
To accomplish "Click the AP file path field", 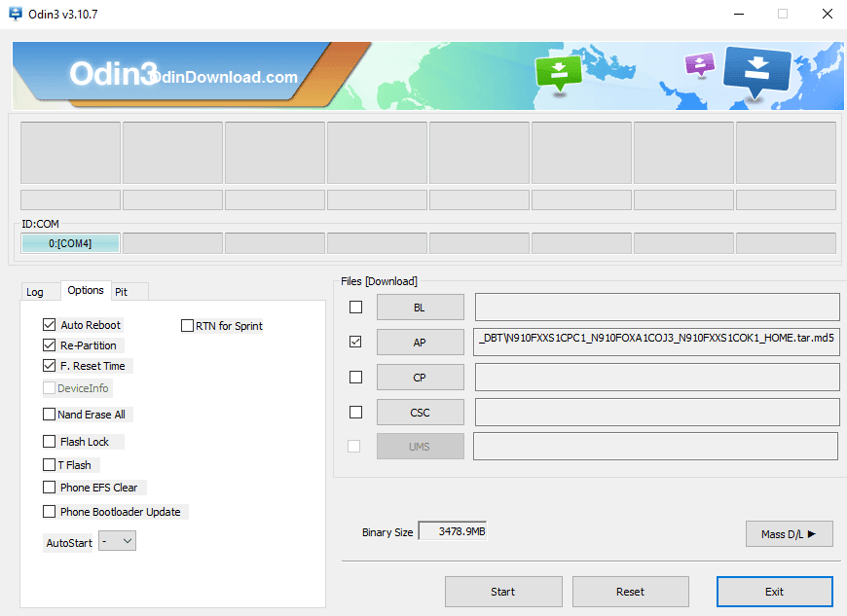I will pyautogui.click(x=656, y=342).
